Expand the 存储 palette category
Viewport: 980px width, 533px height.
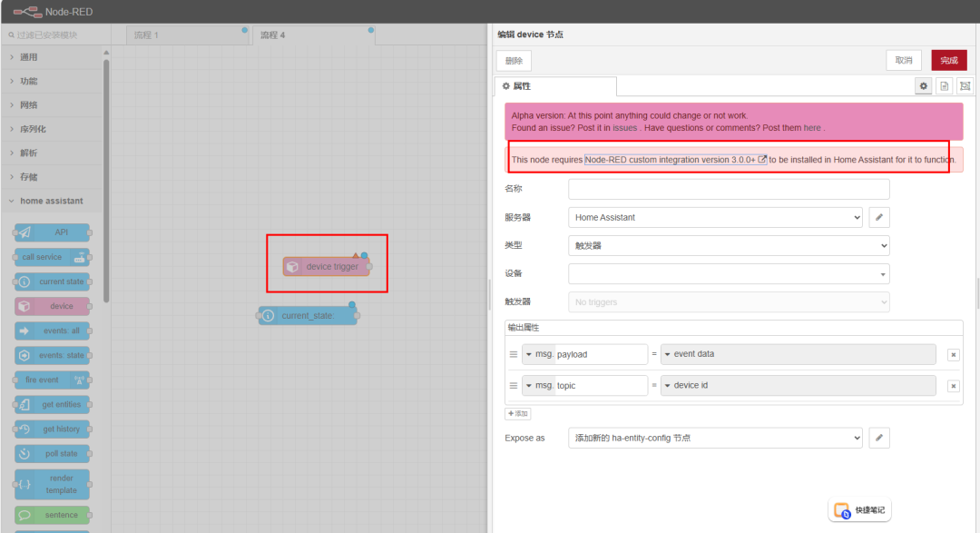[x=52, y=177]
